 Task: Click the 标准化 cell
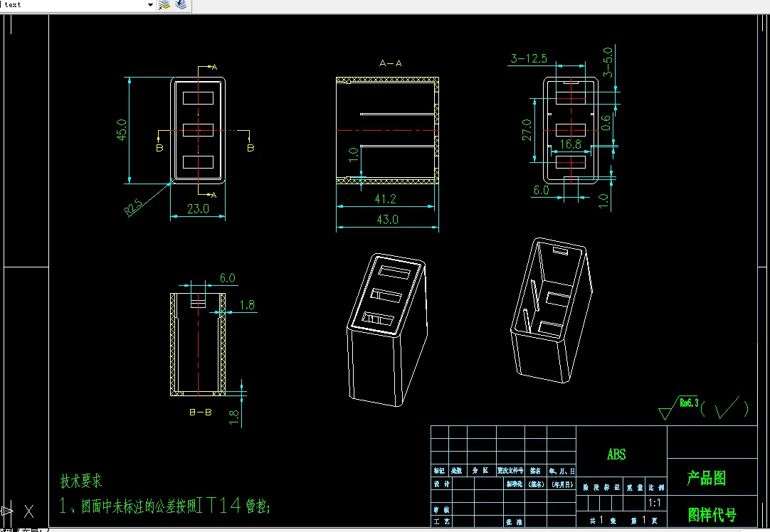coord(514,484)
